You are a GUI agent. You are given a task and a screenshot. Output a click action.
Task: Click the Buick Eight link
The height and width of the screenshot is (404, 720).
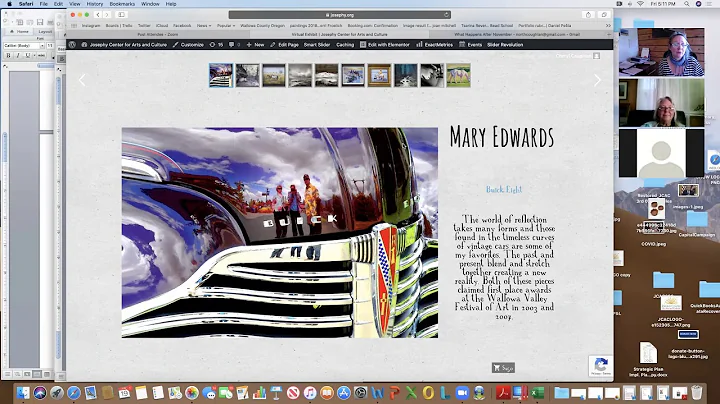(x=504, y=189)
